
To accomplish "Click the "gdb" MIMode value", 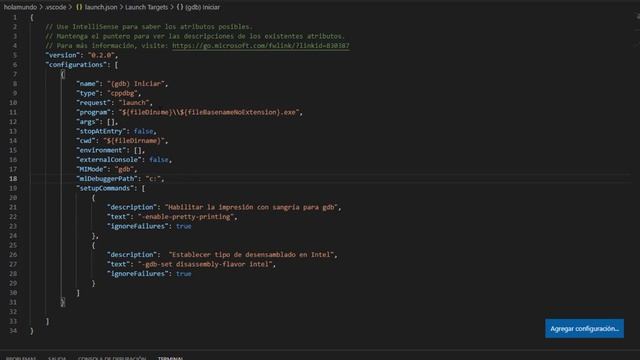I will [x=124, y=169].
